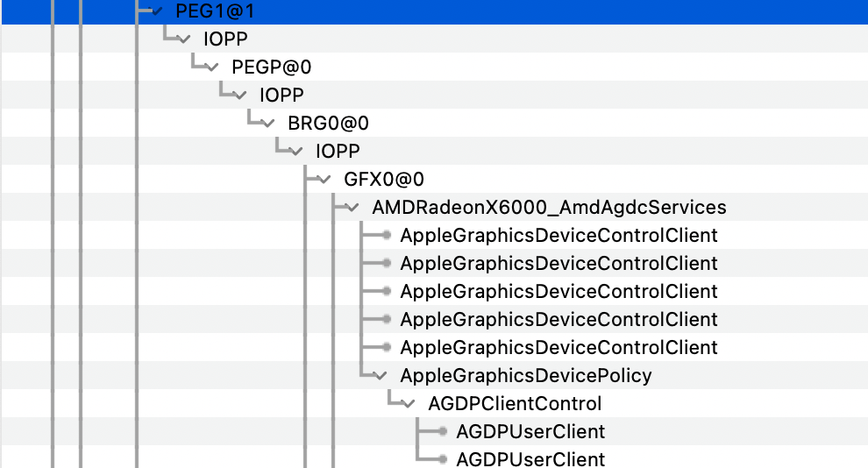Image resolution: width=868 pixels, height=468 pixels.
Task: Select the IOPP label child of PEGP@0
Action: click(281, 96)
